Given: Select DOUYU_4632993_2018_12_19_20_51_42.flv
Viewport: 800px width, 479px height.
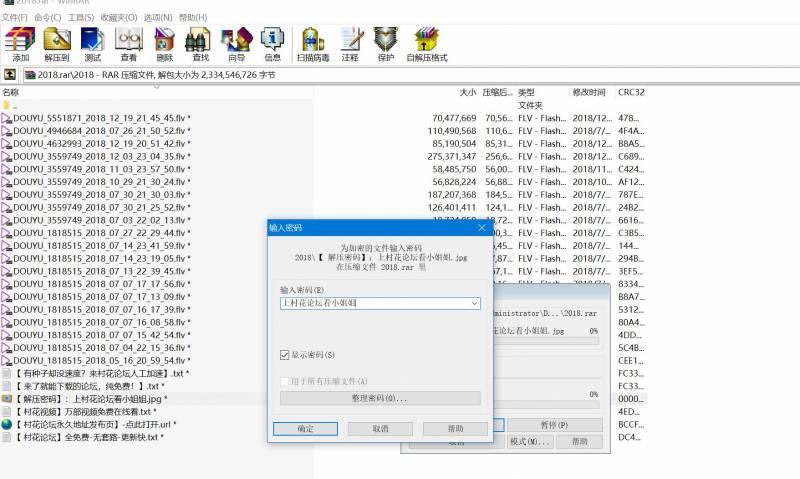Looking at the screenshot, I should (102, 144).
